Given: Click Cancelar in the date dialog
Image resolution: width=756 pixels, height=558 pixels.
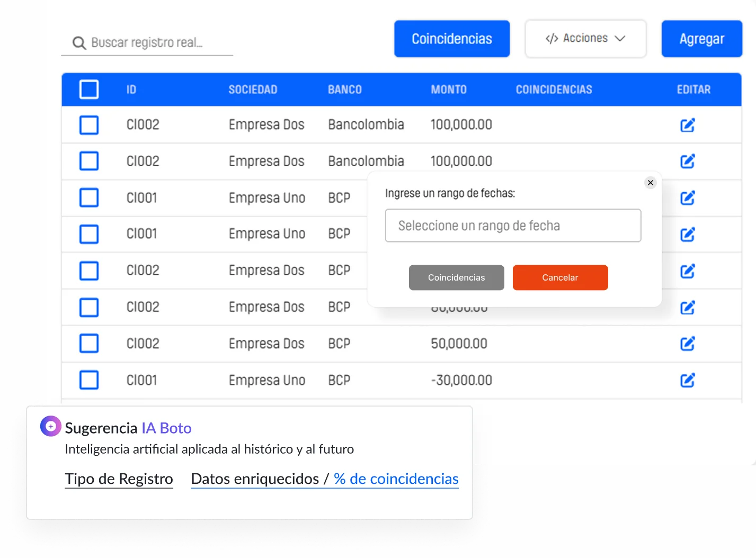Looking at the screenshot, I should click(560, 277).
